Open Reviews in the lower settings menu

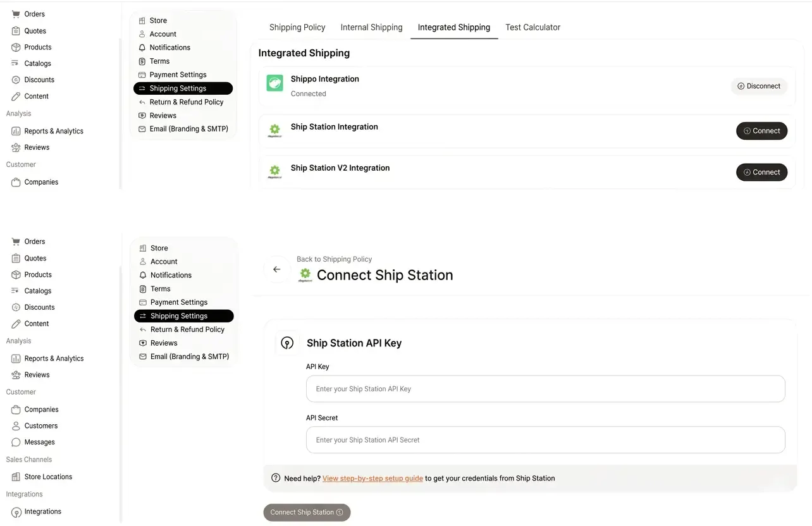[x=157, y=343]
